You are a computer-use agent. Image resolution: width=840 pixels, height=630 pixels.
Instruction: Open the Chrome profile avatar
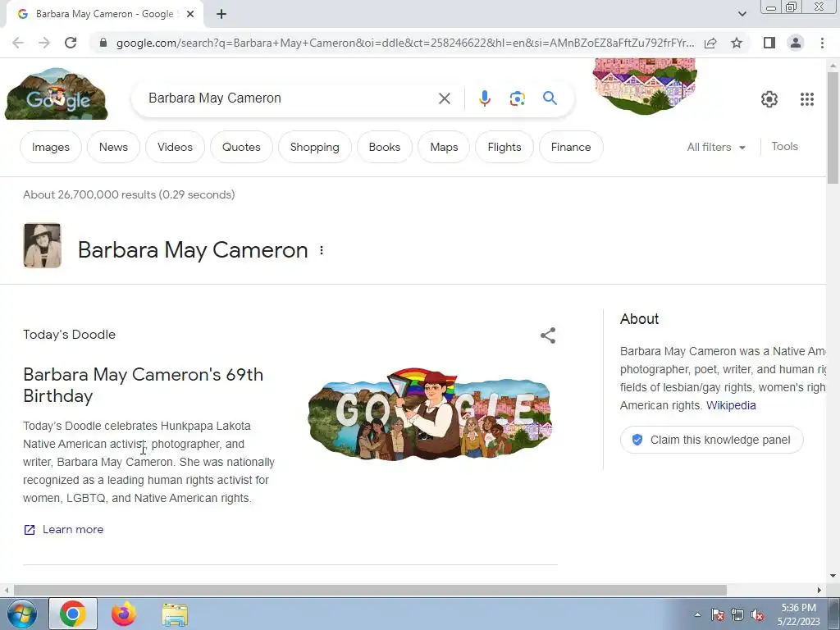coord(796,43)
